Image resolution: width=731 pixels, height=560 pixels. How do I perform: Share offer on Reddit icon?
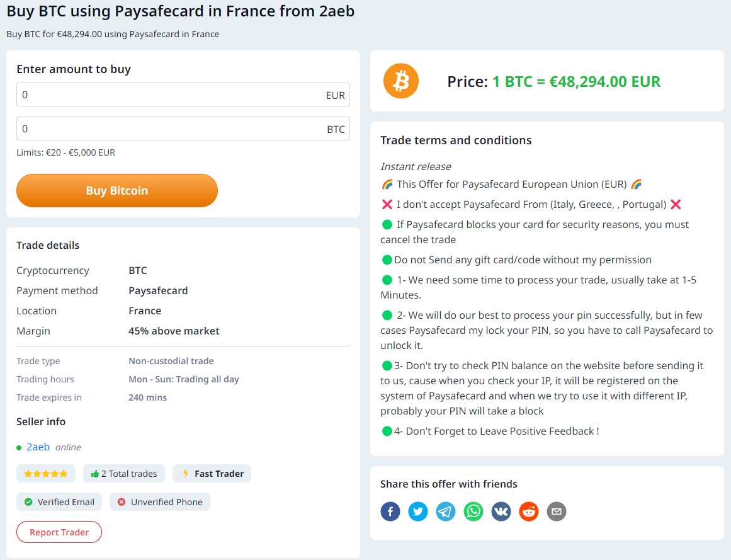pyautogui.click(x=529, y=511)
